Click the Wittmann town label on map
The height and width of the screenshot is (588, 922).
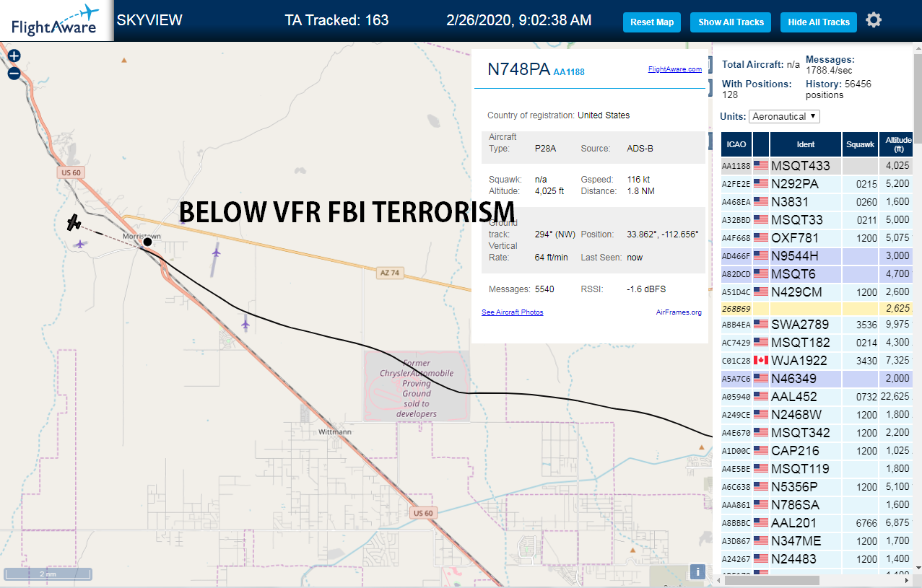[x=335, y=432]
